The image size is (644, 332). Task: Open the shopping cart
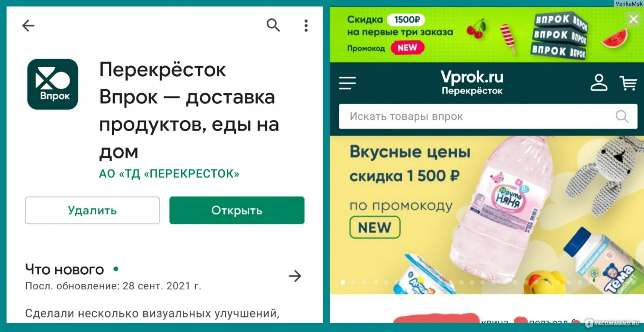628,83
